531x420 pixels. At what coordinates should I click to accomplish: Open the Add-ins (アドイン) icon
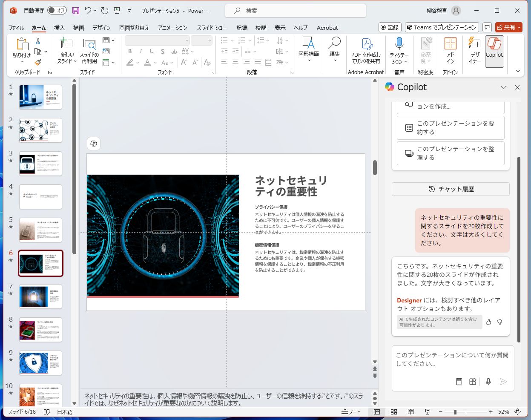tap(450, 43)
